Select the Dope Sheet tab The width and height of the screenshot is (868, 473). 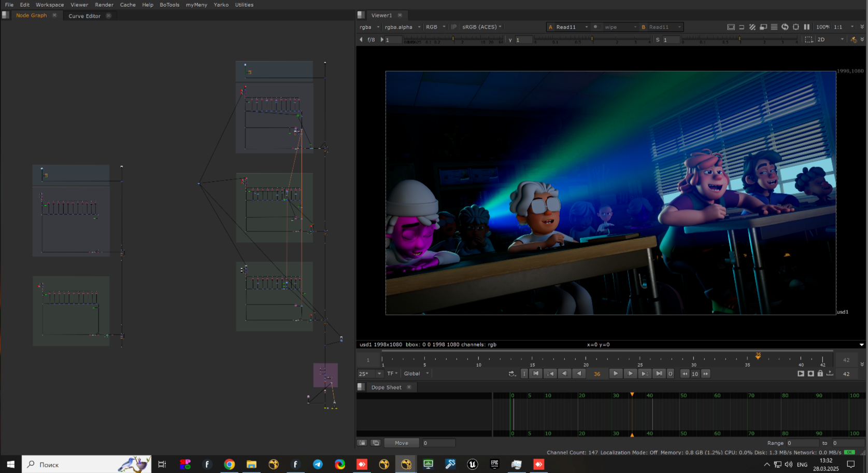click(386, 387)
